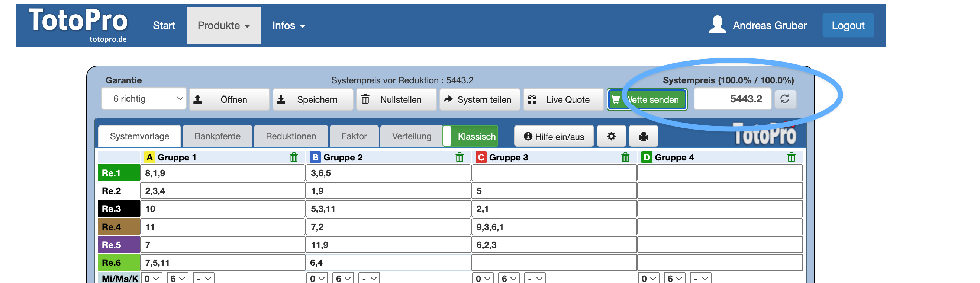980x283 pixels.
Task: Click Nullstellen to reset system
Action: [396, 99]
